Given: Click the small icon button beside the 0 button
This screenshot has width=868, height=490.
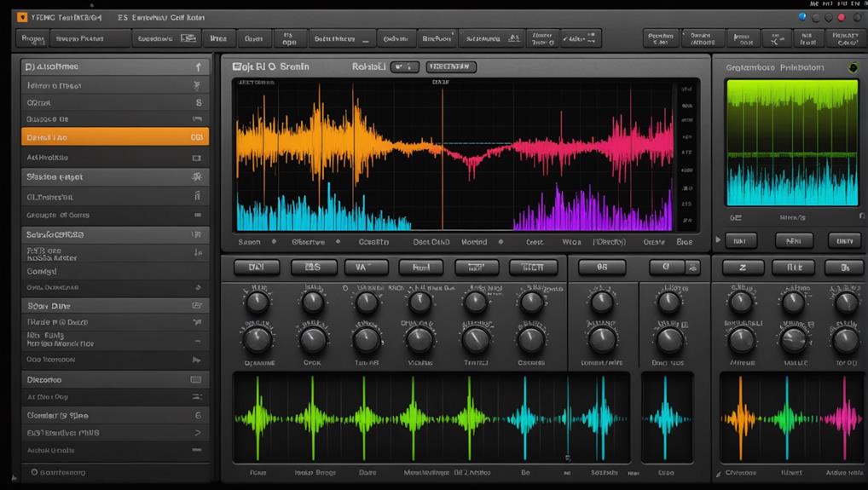Looking at the screenshot, I should tap(692, 268).
